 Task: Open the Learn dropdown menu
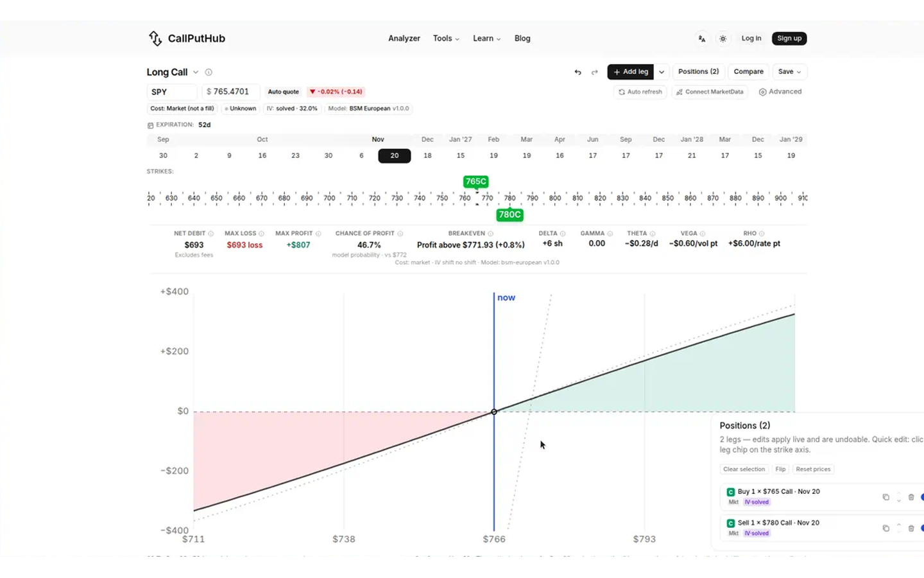click(486, 39)
